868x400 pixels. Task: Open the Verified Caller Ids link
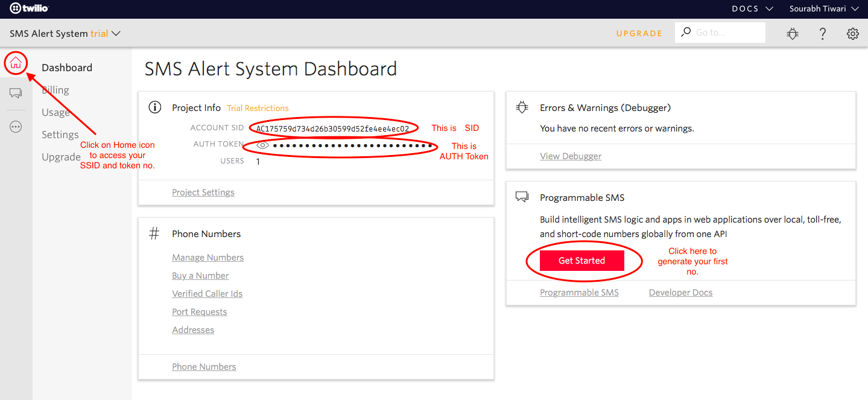tap(207, 294)
